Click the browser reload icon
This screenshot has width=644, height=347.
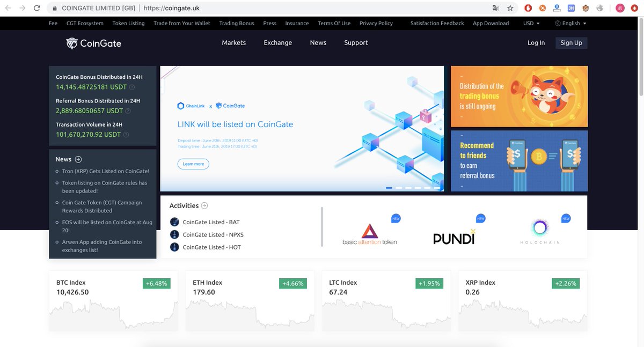[37, 8]
